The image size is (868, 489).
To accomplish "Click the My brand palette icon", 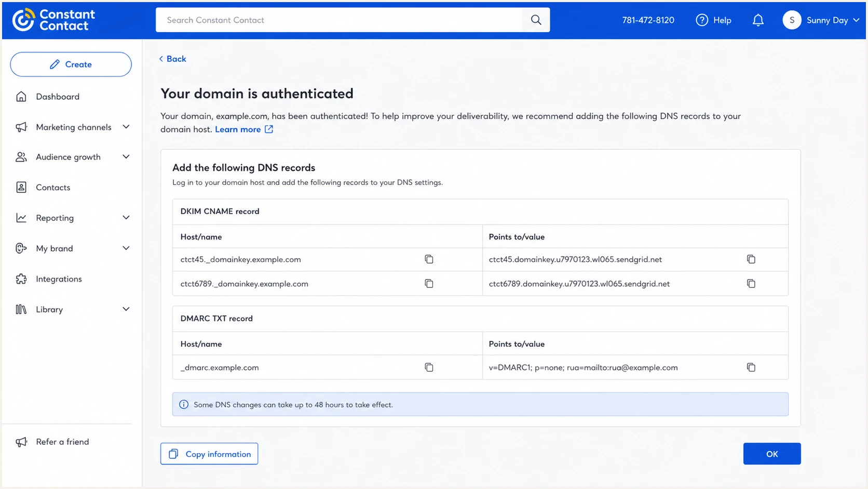I will tap(21, 248).
